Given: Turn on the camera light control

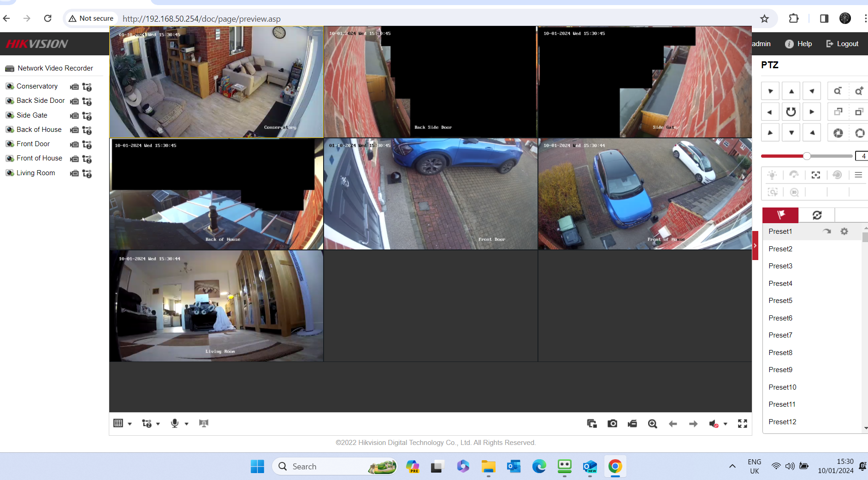Looking at the screenshot, I should coord(773,175).
